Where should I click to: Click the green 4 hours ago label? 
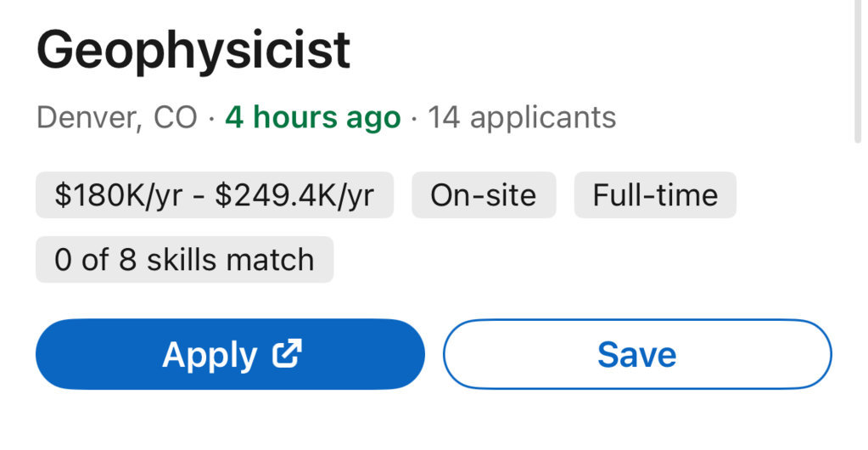point(313,117)
